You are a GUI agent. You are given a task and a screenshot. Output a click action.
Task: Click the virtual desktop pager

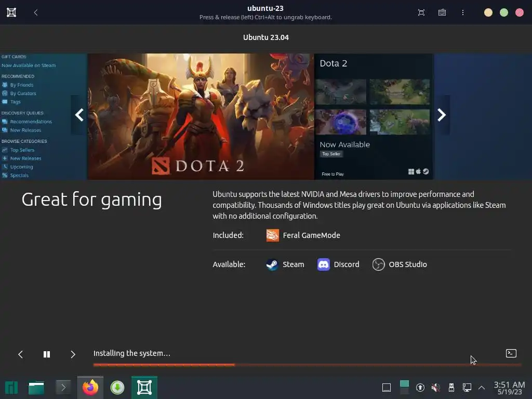pos(404,388)
